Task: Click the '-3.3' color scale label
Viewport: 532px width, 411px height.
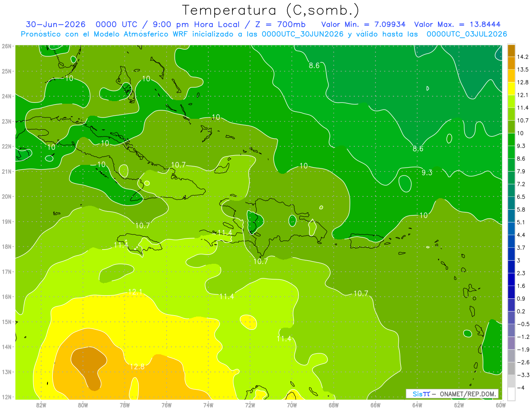Action: click(523, 375)
